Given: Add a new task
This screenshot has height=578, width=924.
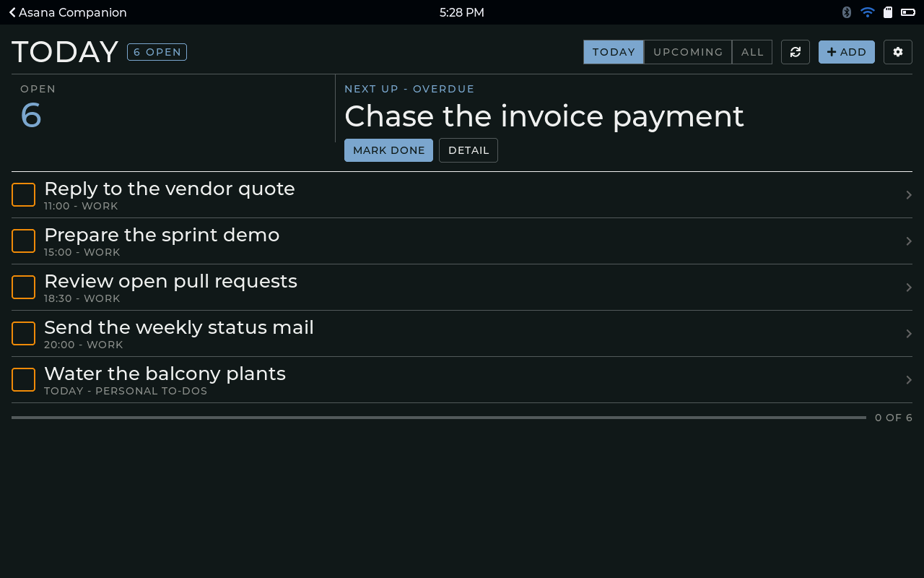Looking at the screenshot, I should [x=847, y=52].
